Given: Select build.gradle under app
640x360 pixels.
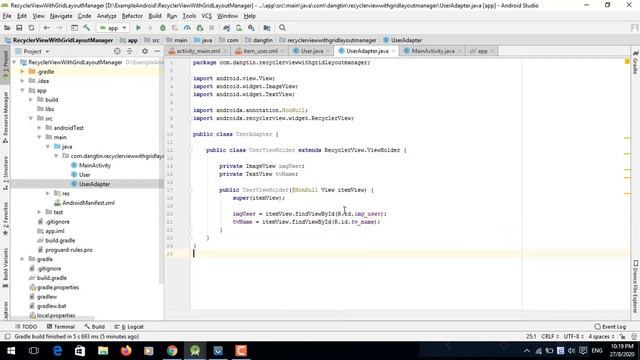Looking at the screenshot, I should coord(60,240).
